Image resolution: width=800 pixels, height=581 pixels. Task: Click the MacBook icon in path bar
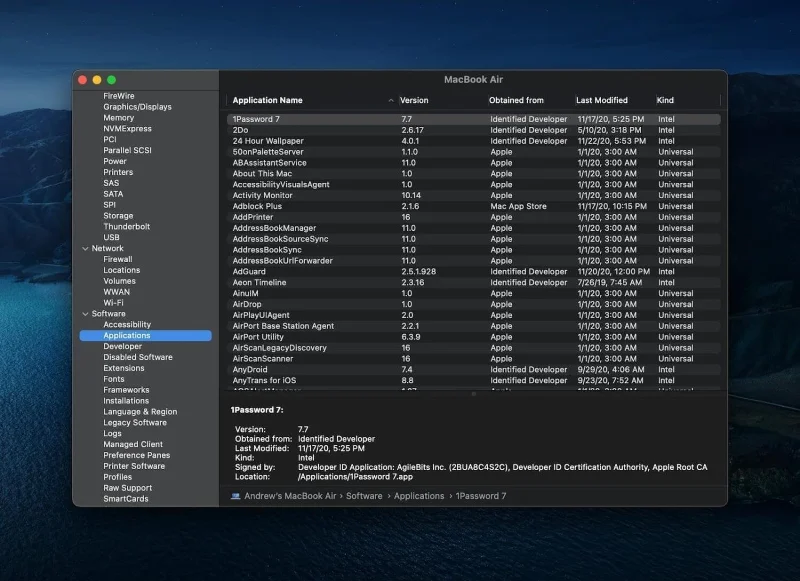tap(235, 496)
